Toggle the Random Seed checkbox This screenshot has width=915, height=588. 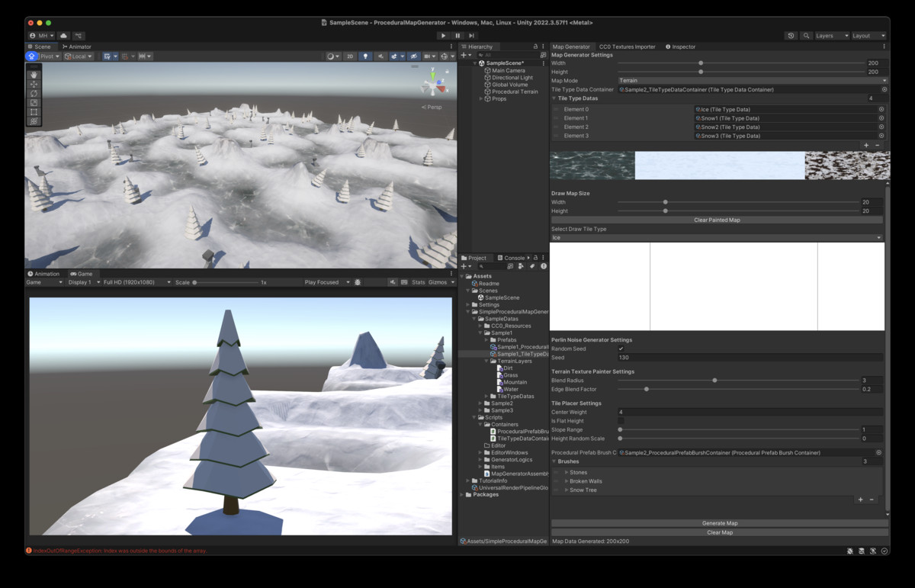(621, 349)
